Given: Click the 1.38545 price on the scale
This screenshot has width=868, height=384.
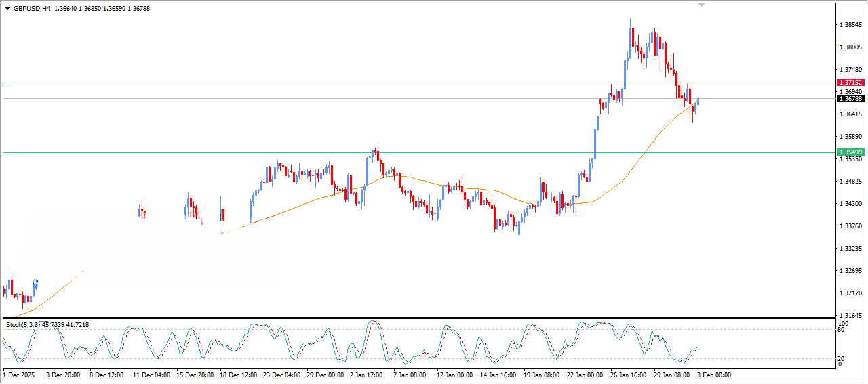Looking at the screenshot, I should 850,25.
